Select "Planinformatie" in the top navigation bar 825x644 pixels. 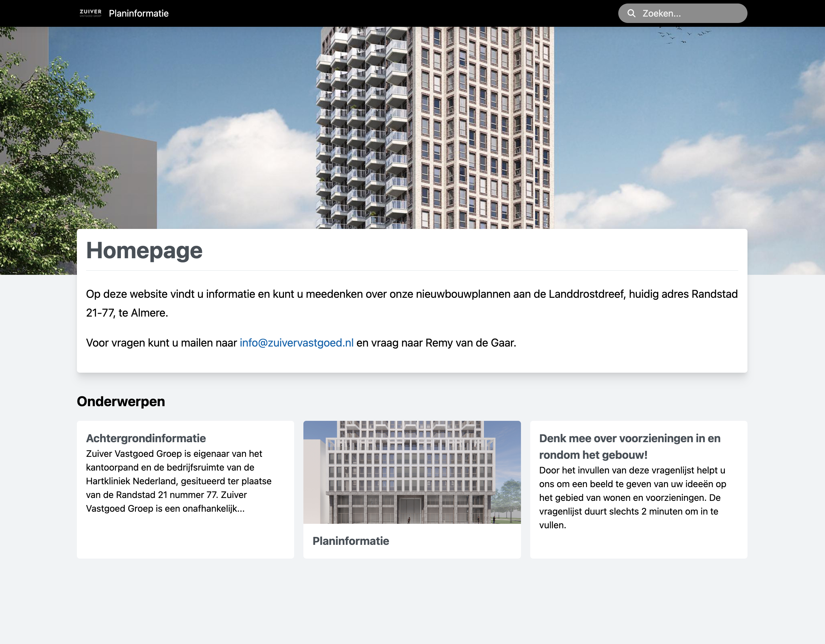[x=139, y=13]
